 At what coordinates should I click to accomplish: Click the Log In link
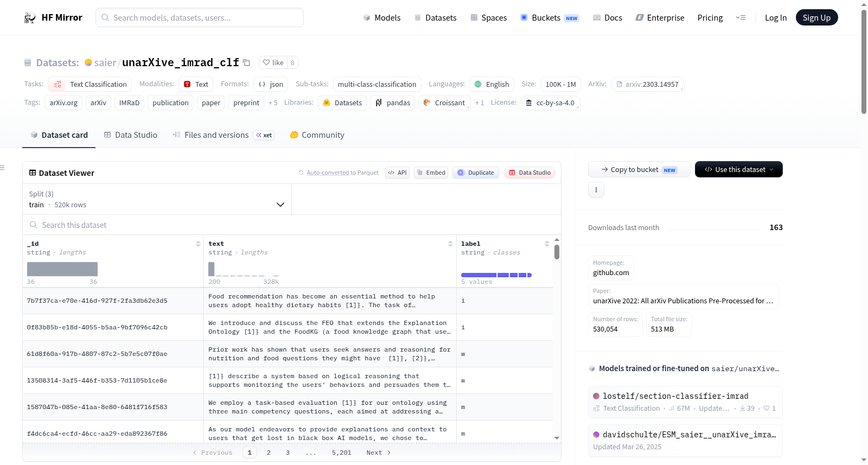point(776,18)
